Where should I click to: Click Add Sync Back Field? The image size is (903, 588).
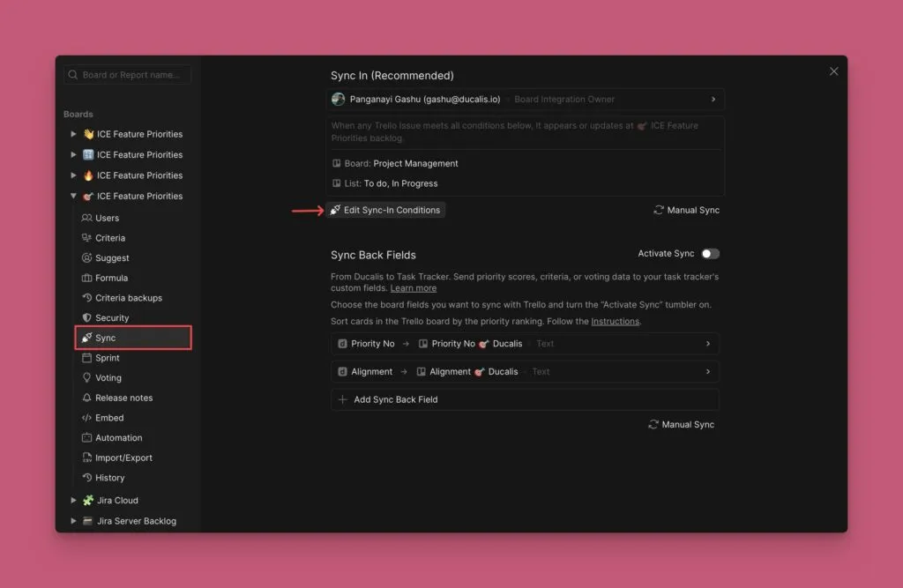click(x=395, y=399)
